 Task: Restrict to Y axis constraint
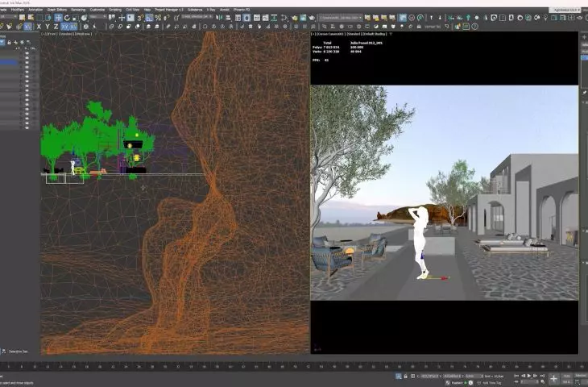point(48,27)
